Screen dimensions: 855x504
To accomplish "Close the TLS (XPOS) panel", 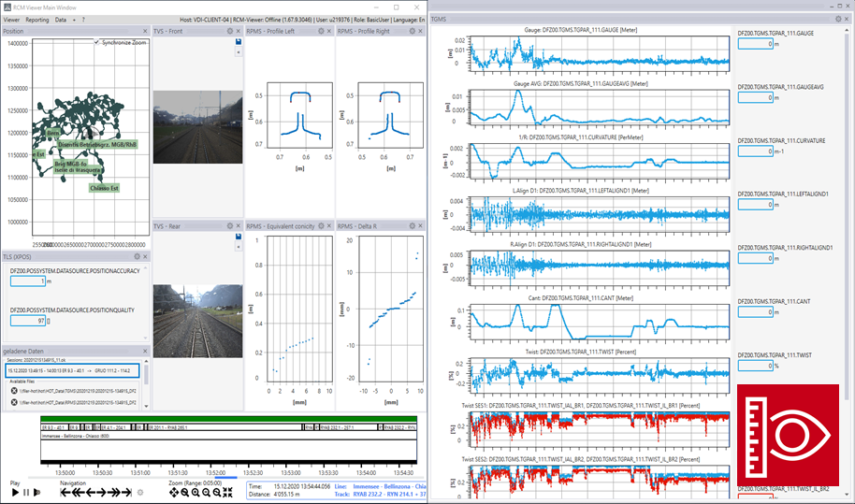I will click(145, 256).
